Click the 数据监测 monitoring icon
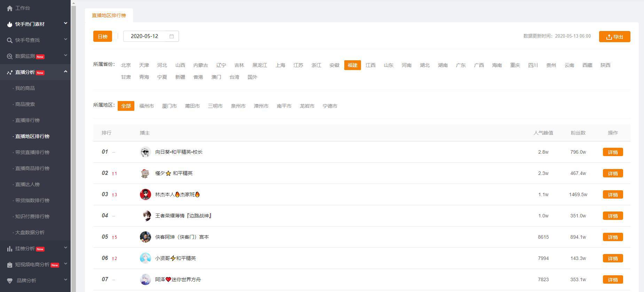644x292 pixels. point(9,56)
